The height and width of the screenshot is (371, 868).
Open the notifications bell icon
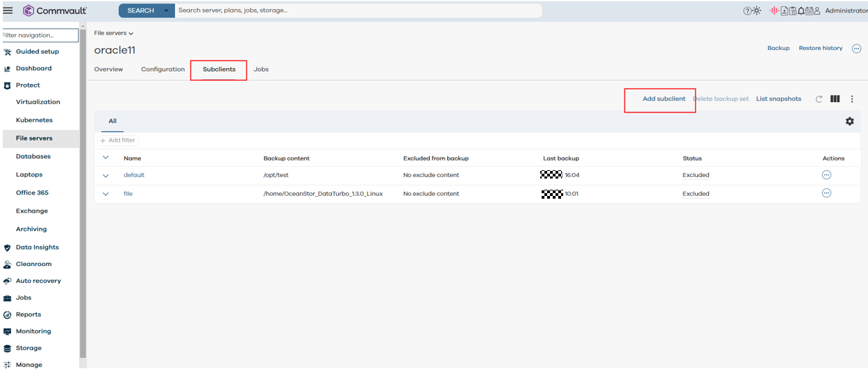[801, 11]
